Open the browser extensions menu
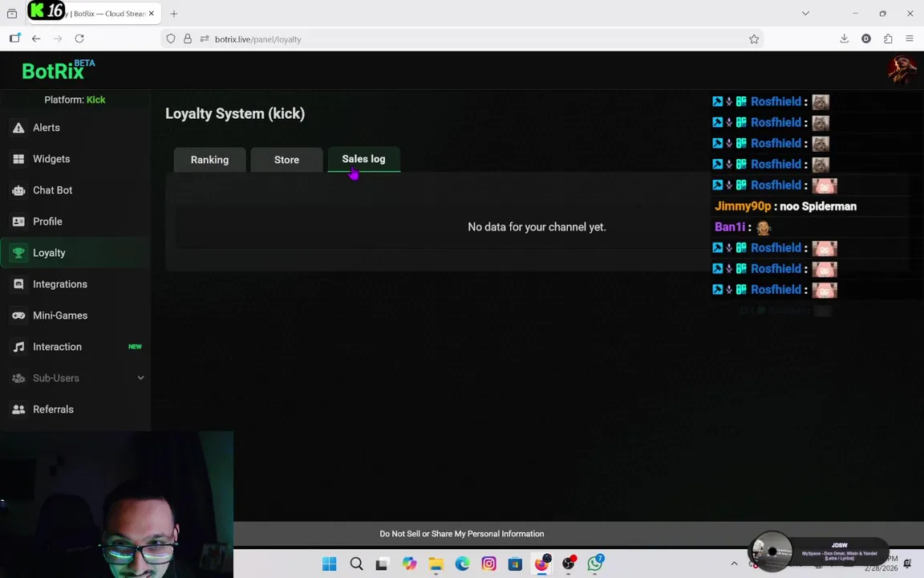This screenshot has height=578, width=924. (888, 39)
